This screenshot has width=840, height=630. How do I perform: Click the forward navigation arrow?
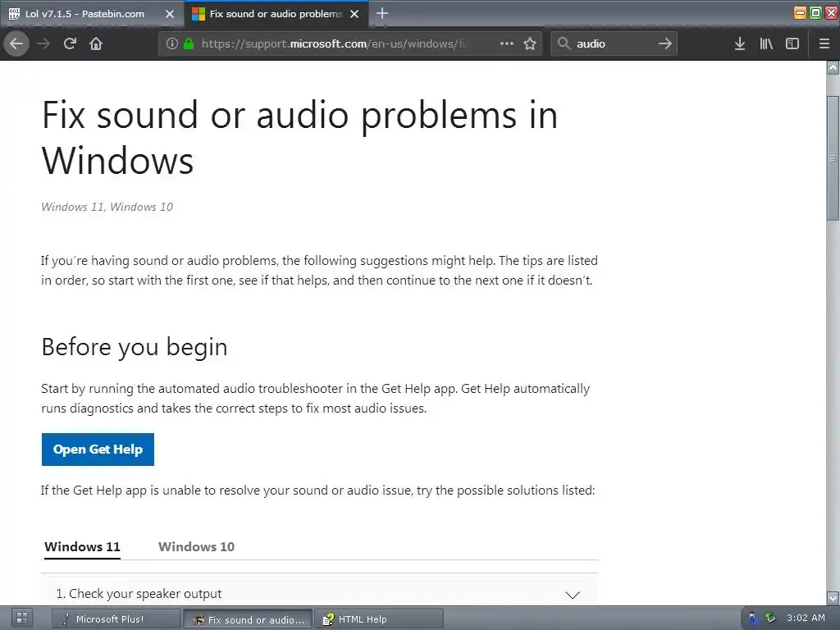(44, 43)
